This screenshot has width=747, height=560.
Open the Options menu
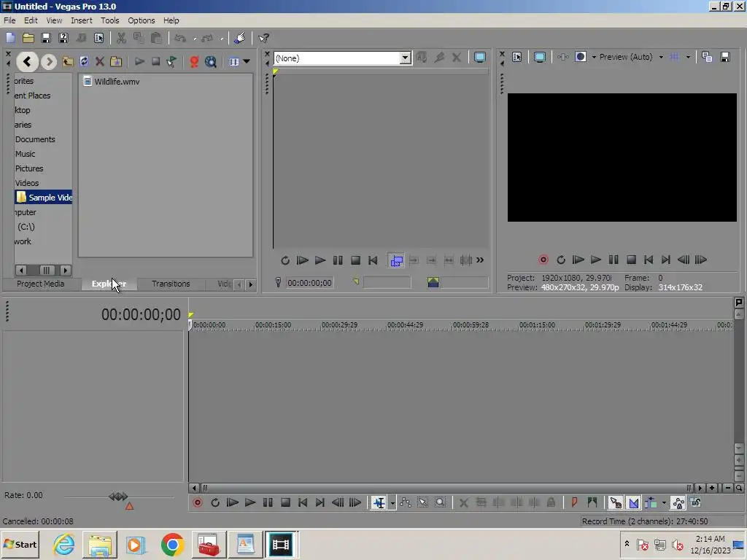(x=141, y=20)
